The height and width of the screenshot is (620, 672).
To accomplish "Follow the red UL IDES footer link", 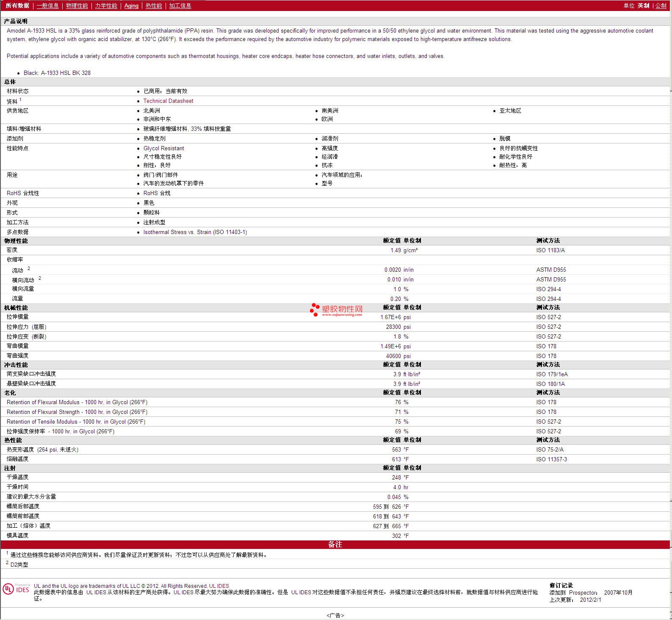I will click(219, 586).
